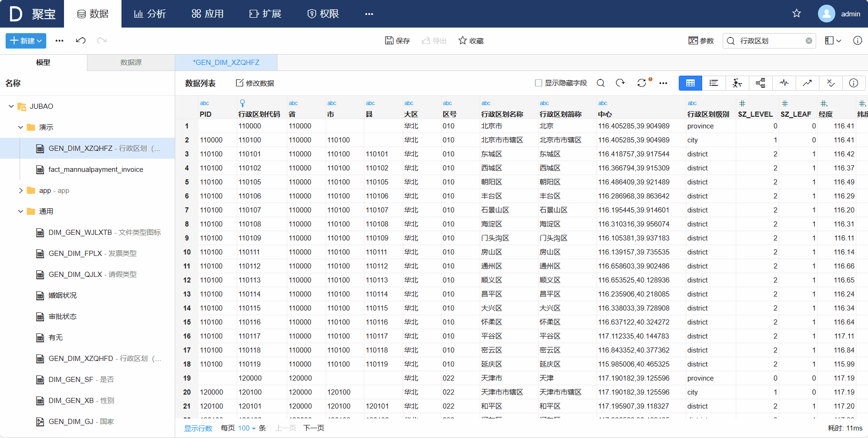Switch to the 数据 top menu
The width and height of the screenshot is (868, 438).
[92, 14]
